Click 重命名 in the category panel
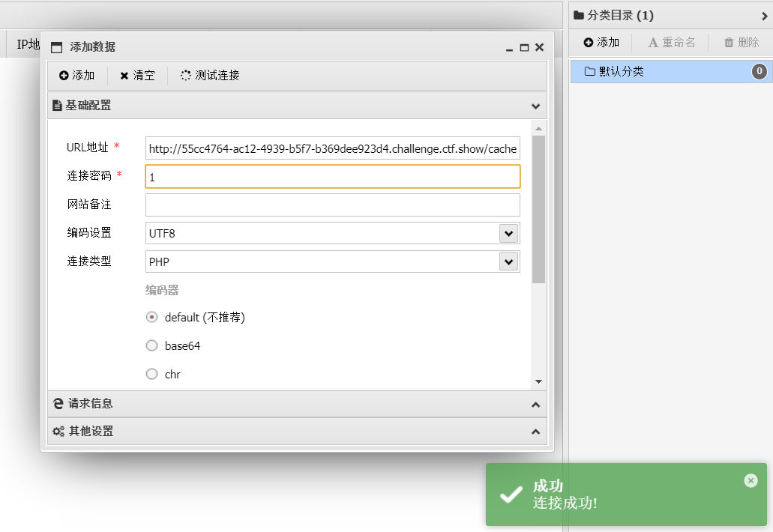This screenshot has width=773, height=532. (x=672, y=43)
